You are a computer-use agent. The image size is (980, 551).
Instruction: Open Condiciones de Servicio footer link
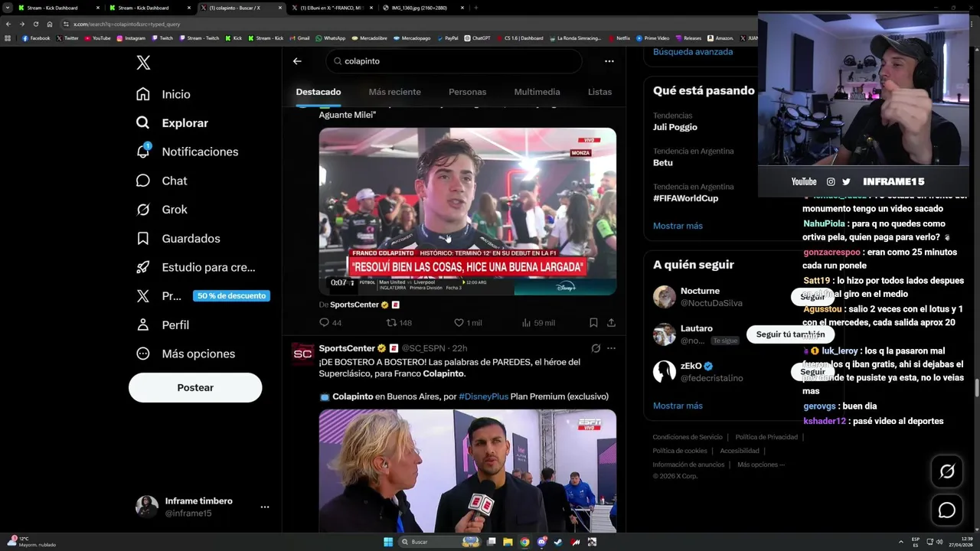coord(688,437)
